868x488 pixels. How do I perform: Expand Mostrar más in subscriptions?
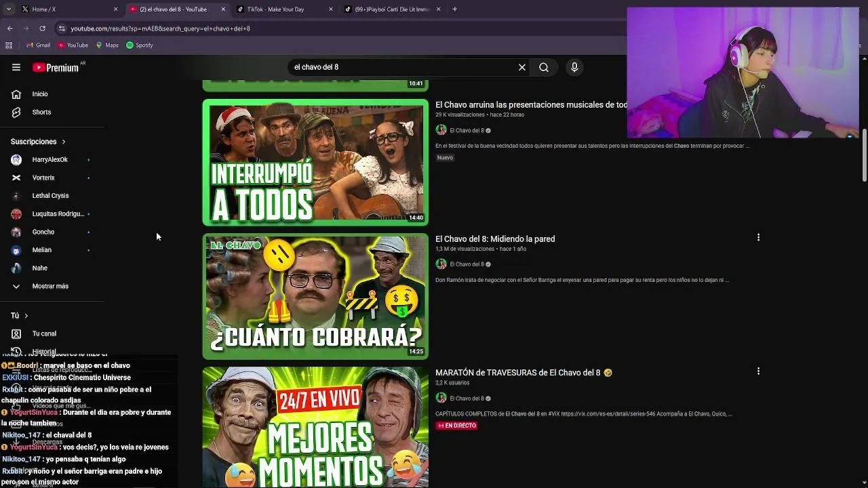52,286
